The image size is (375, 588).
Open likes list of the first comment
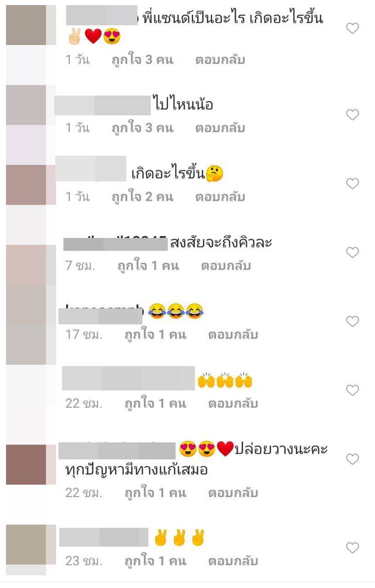[x=142, y=59]
